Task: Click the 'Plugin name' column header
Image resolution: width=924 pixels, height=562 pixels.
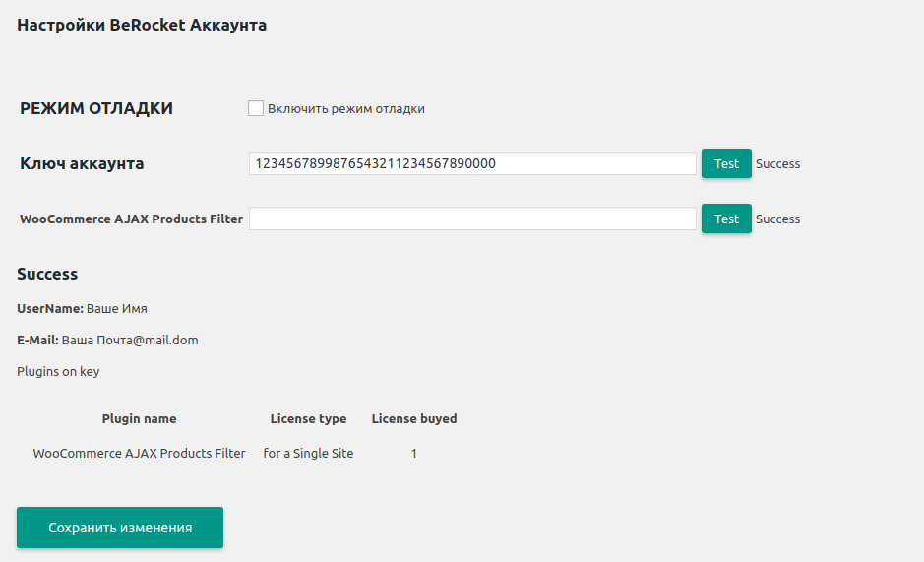Action: (x=139, y=419)
